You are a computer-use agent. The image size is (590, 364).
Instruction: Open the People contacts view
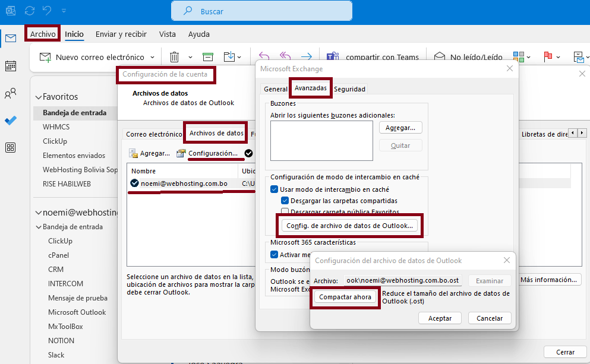click(x=11, y=93)
